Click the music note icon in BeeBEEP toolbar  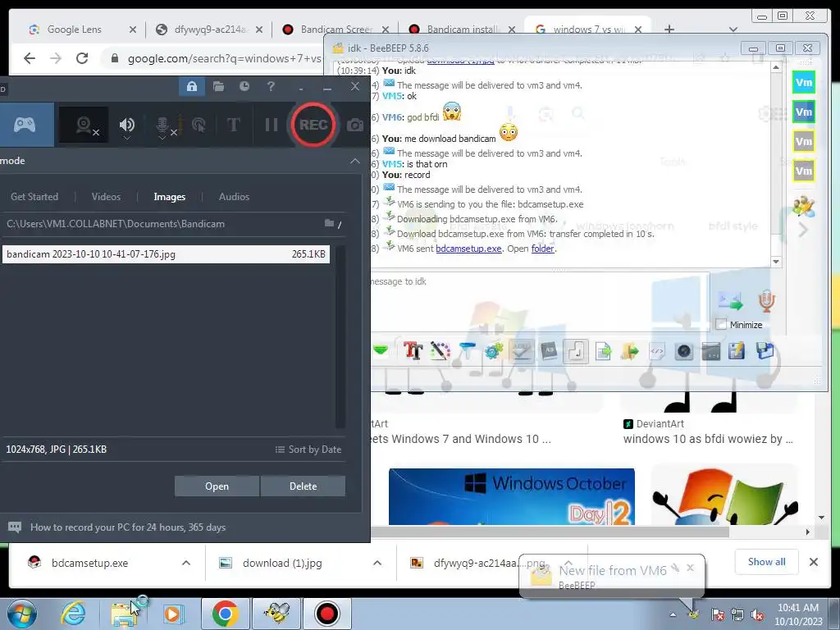tap(576, 351)
